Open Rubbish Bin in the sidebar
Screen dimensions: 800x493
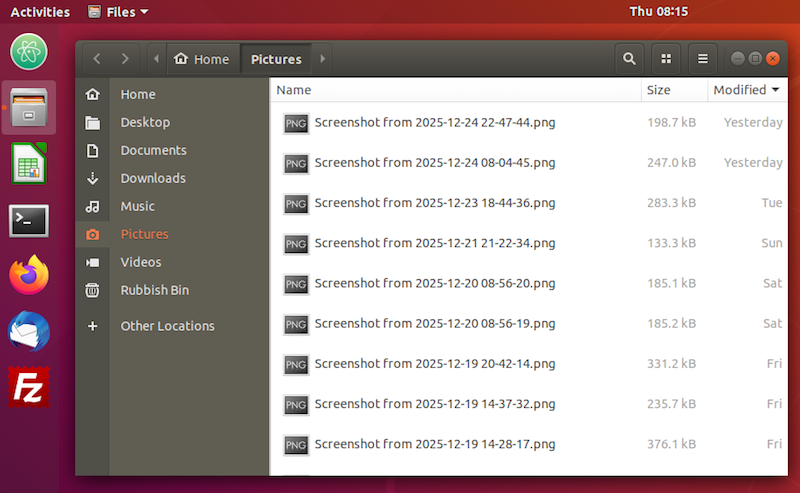(172, 290)
